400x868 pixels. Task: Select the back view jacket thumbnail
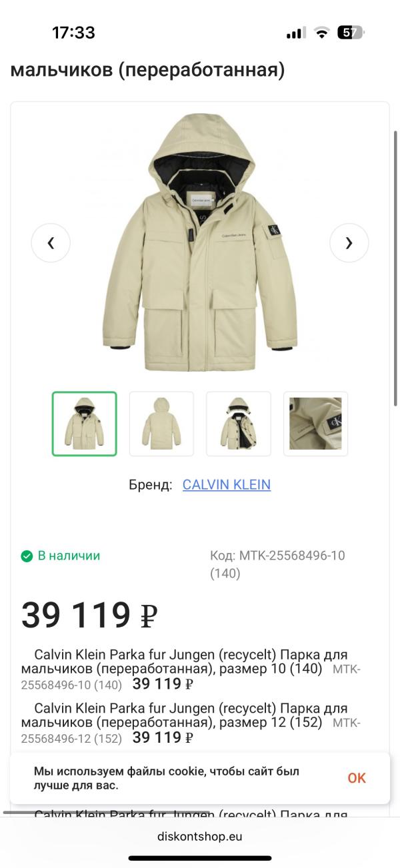161,424
